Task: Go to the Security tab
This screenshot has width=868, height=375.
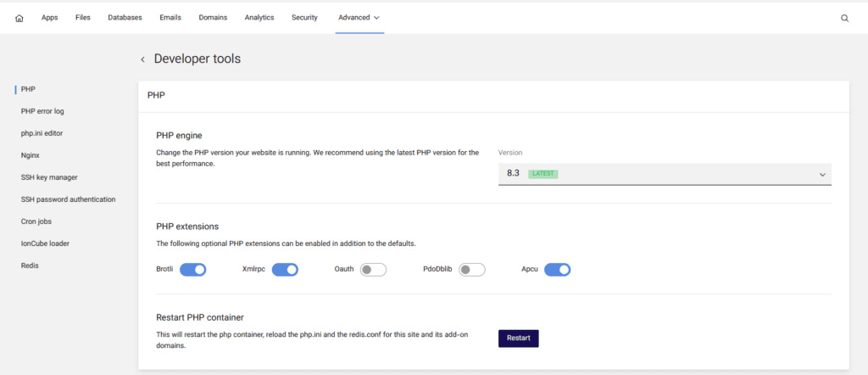Action: [304, 18]
